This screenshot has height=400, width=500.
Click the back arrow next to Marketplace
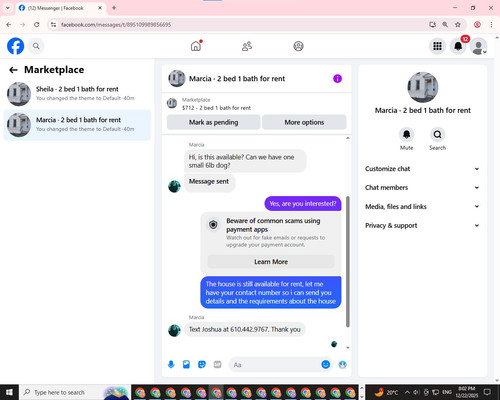13,70
